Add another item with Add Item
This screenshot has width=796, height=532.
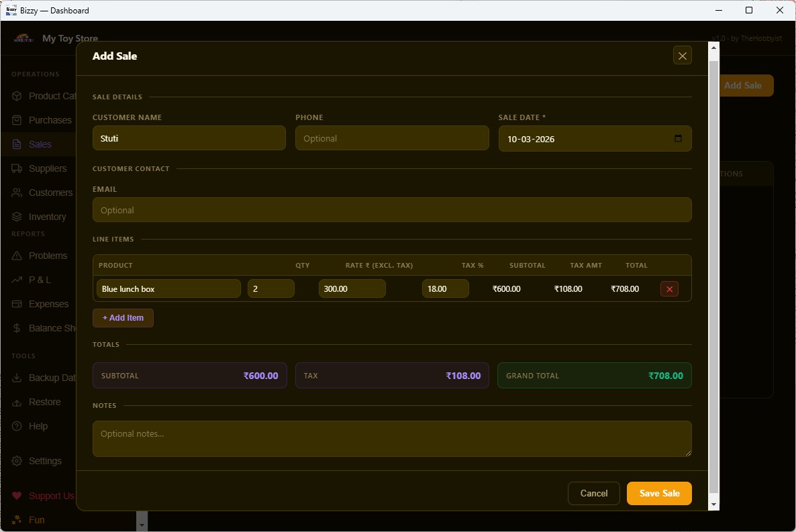point(123,317)
